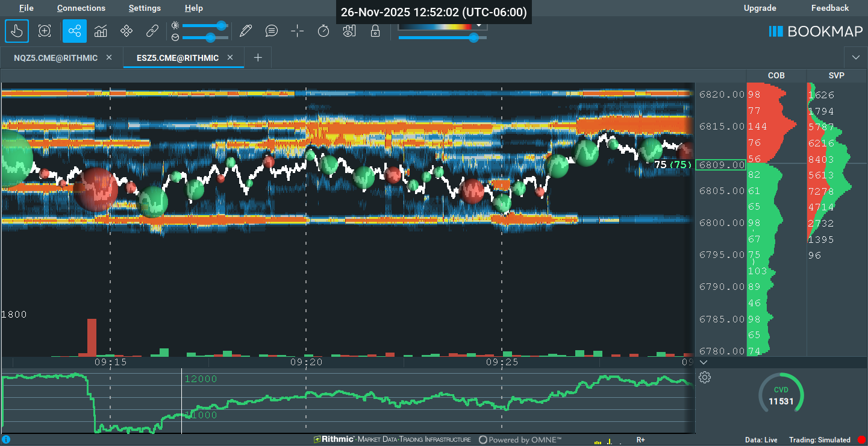
Task: Click the 103 order book value
Action: point(757,271)
